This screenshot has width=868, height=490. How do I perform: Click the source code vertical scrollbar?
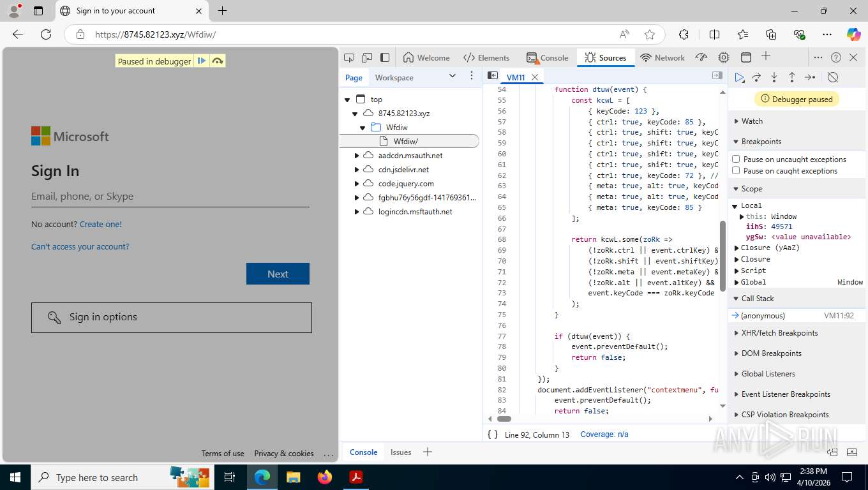(x=722, y=256)
